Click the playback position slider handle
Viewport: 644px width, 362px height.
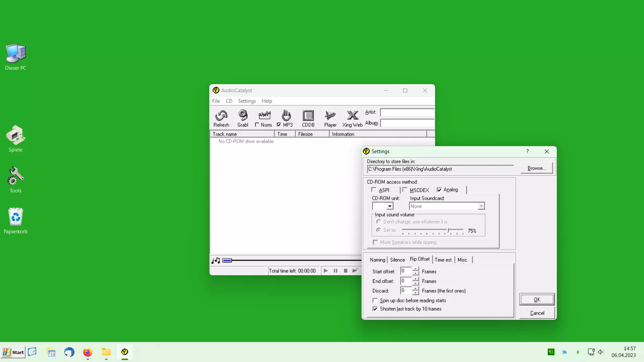(x=227, y=260)
